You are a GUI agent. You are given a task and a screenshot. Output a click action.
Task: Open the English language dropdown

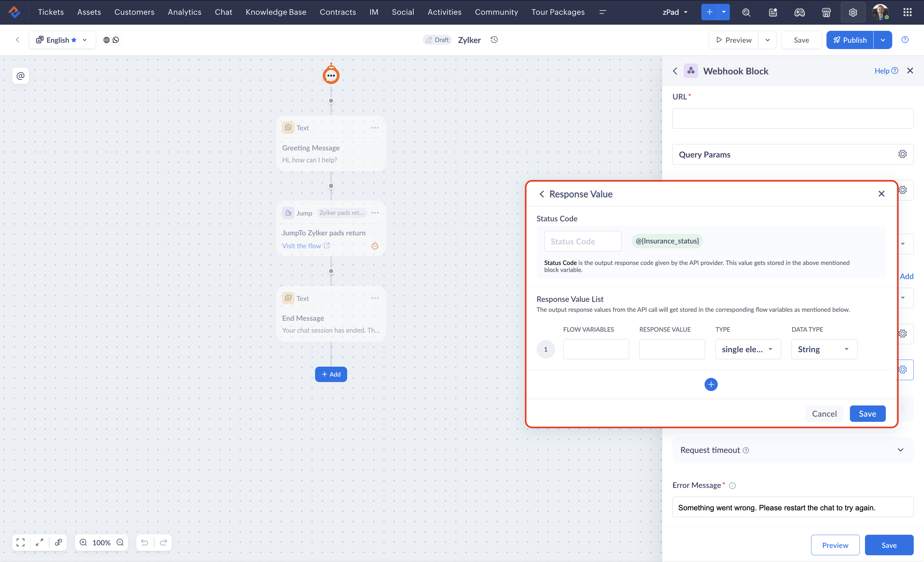[62, 40]
